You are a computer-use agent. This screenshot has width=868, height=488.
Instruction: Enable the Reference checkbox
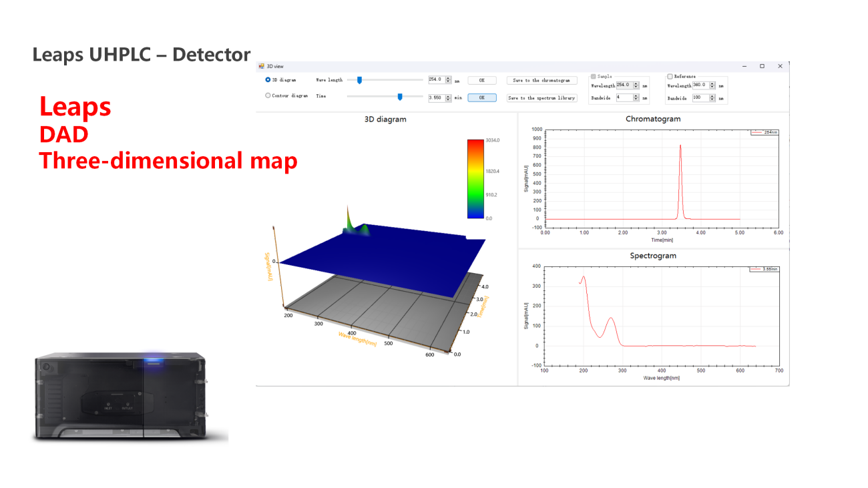670,76
